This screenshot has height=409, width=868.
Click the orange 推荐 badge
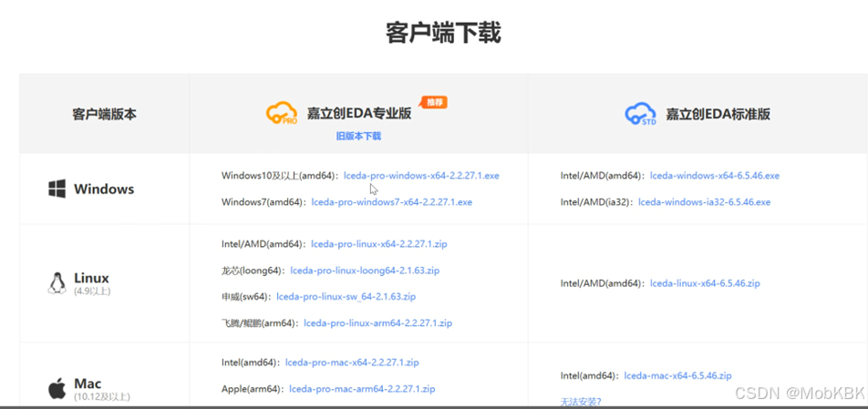pos(433,102)
